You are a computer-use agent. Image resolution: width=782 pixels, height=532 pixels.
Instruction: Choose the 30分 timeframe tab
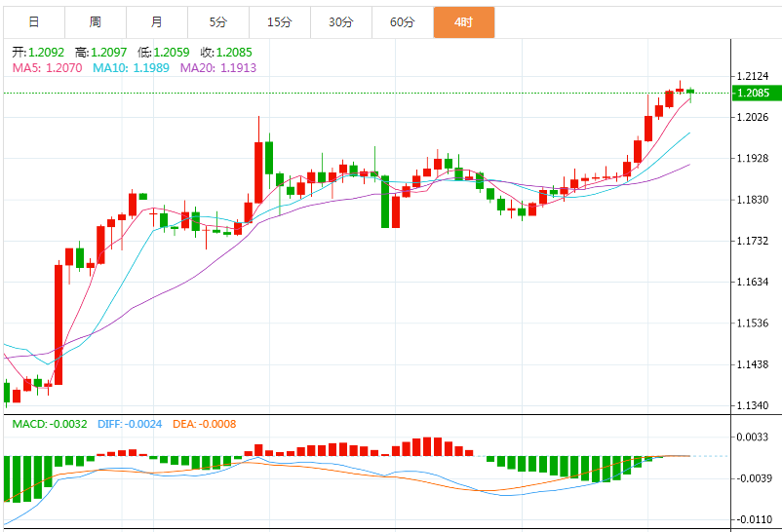[340, 22]
